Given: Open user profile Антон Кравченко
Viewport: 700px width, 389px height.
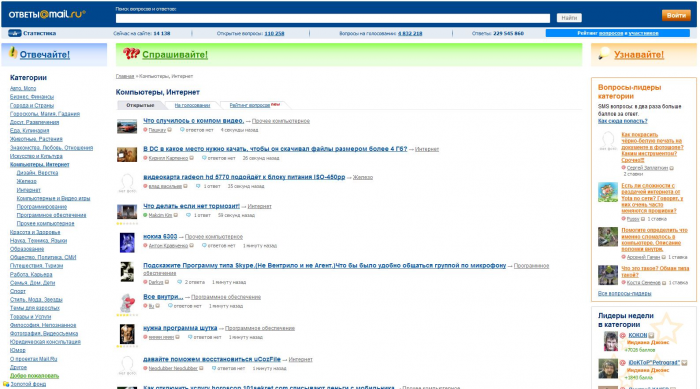Looking at the screenshot, I should pyautogui.click(x=168, y=246).
